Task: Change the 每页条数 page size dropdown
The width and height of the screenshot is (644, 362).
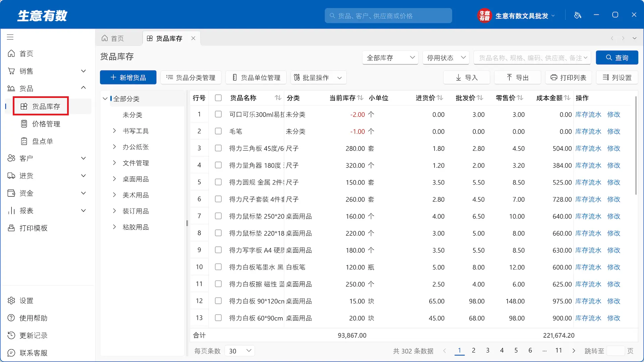Action: 240,351
